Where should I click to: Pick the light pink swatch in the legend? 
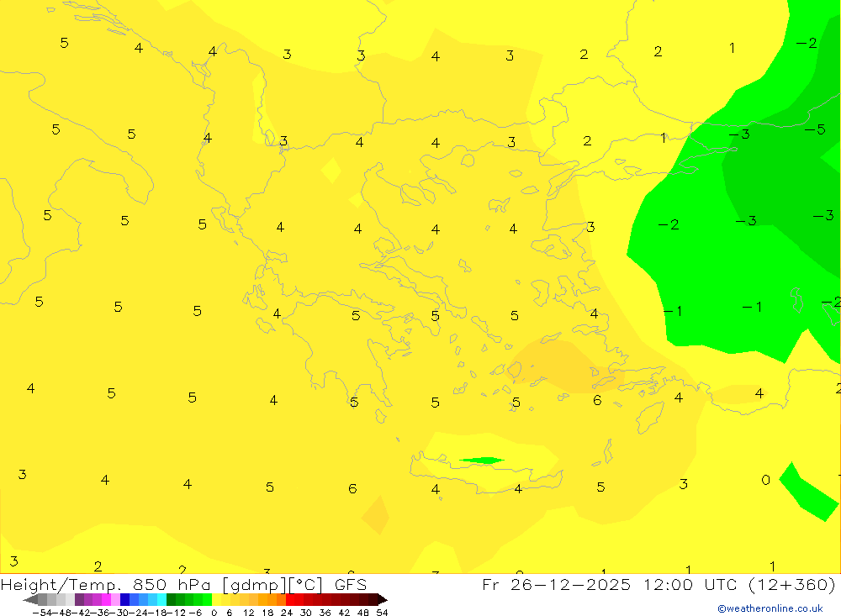[x=115, y=600]
